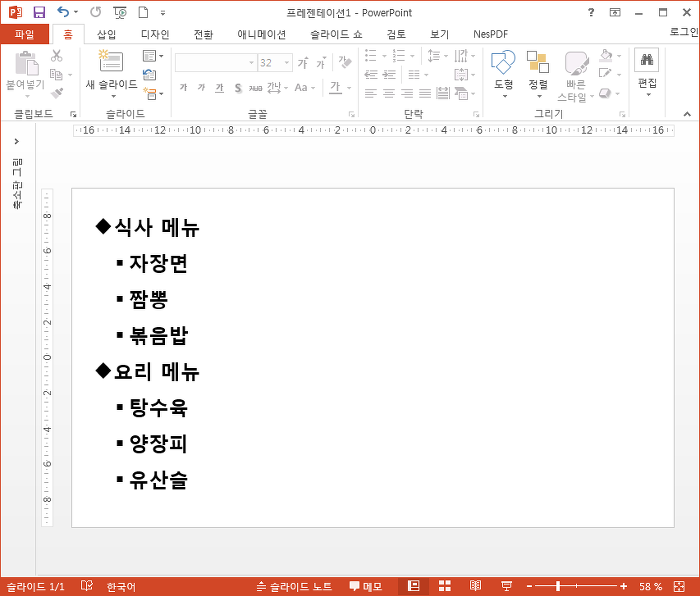Screen dimensions: 700x596
Task: Start slideshow from beginning icon in quick access toolbar
Action: (x=120, y=13)
